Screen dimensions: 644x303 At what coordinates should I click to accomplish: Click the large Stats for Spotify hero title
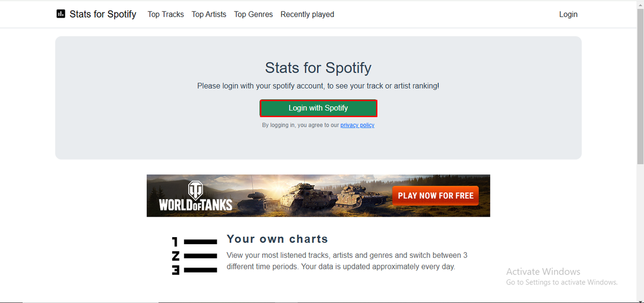point(318,68)
